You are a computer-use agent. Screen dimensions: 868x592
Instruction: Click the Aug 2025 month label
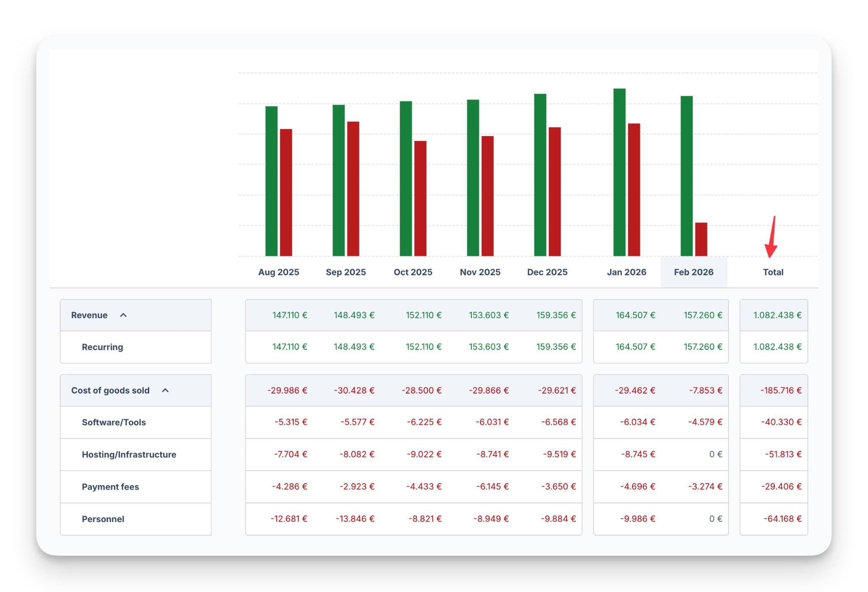point(278,272)
